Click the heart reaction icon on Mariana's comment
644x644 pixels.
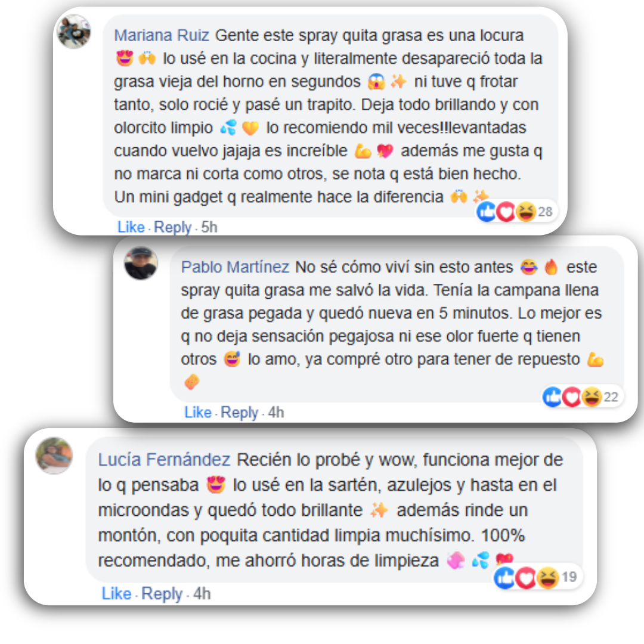pos(506,212)
